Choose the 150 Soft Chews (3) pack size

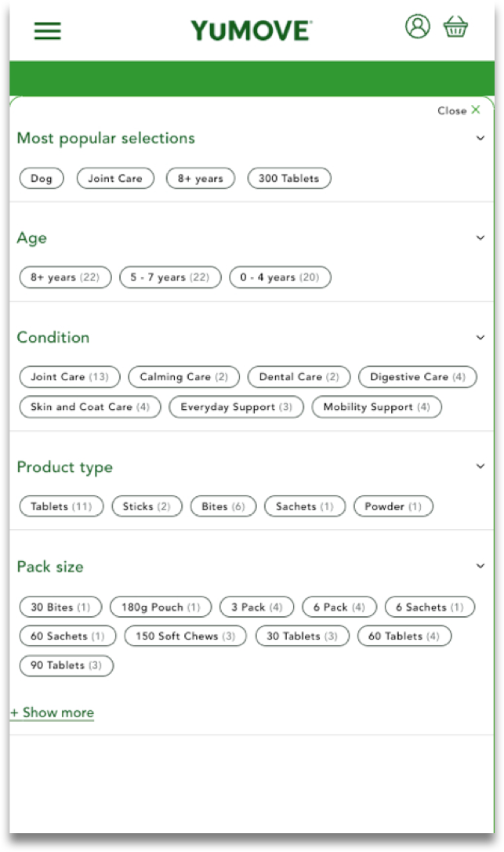coord(185,636)
